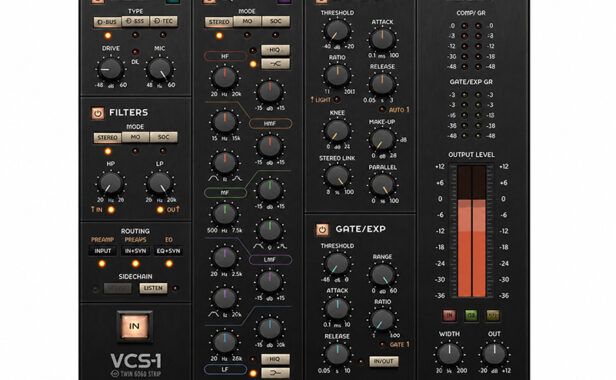Click the LF band label
Image resolution: width=616 pixels, height=380 pixels.
point(225,369)
